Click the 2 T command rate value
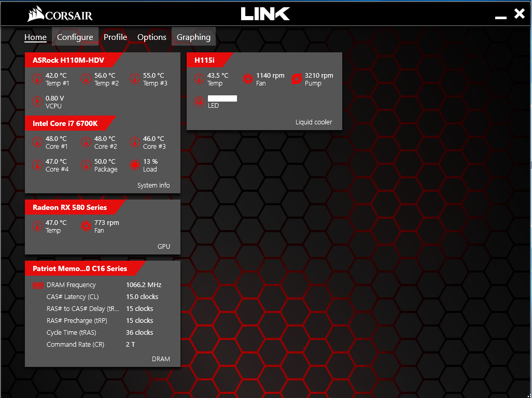Viewport: 532px width, 398px height. coord(130,345)
